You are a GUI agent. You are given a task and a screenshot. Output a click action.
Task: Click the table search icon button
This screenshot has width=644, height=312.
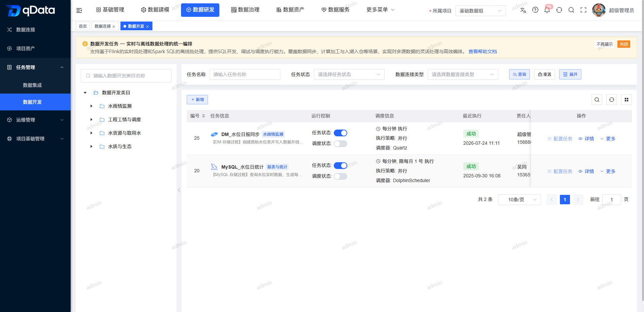597,100
